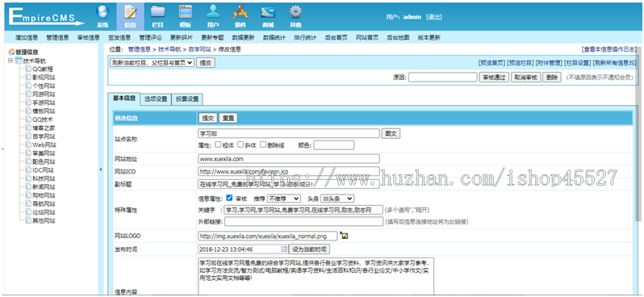
Task: Click the page icon next to 其他网站
Action: point(28,220)
